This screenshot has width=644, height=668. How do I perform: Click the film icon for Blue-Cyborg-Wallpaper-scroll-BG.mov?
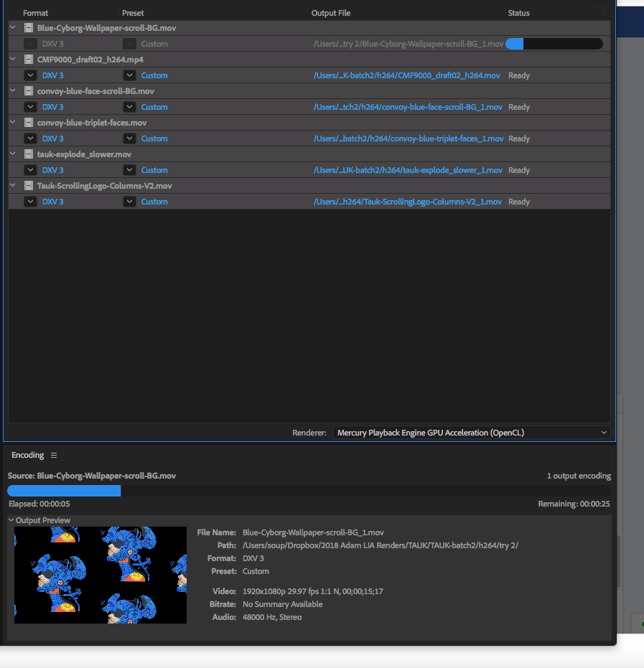click(x=29, y=28)
